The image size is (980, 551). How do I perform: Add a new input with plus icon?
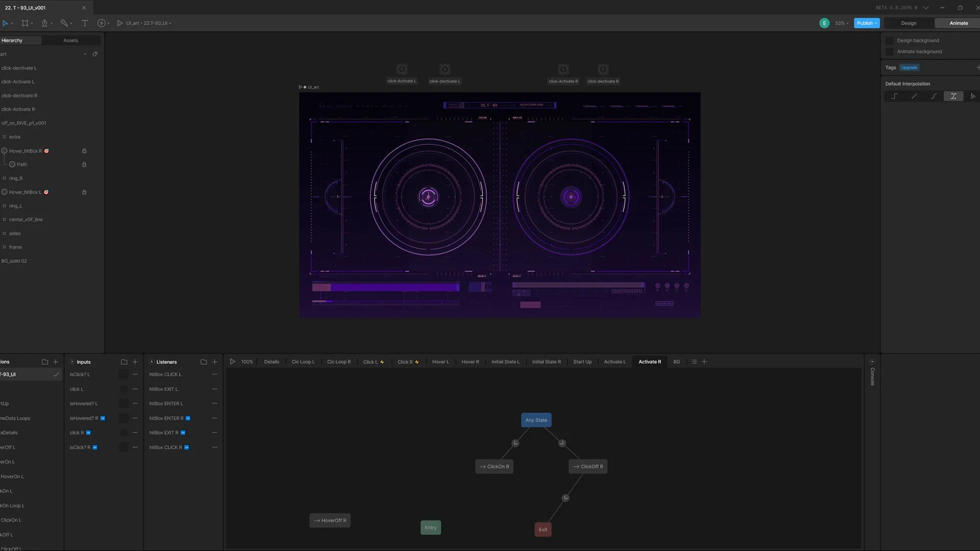[x=135, y=362]
